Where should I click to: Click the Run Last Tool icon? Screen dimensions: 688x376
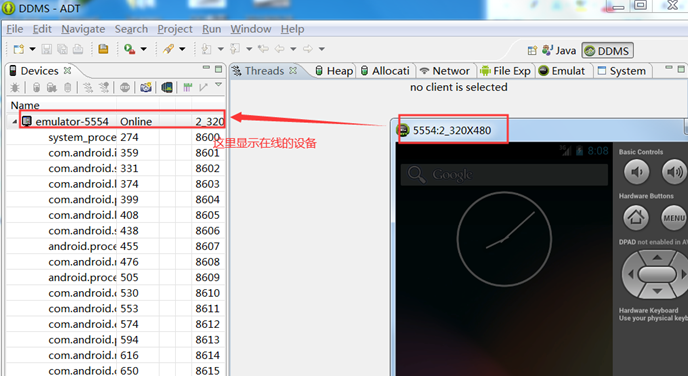(129, 49)
